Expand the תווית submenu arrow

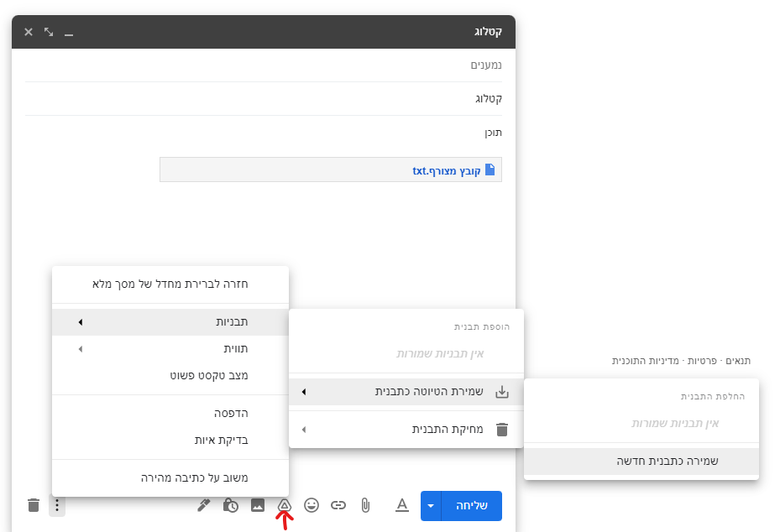81,349
